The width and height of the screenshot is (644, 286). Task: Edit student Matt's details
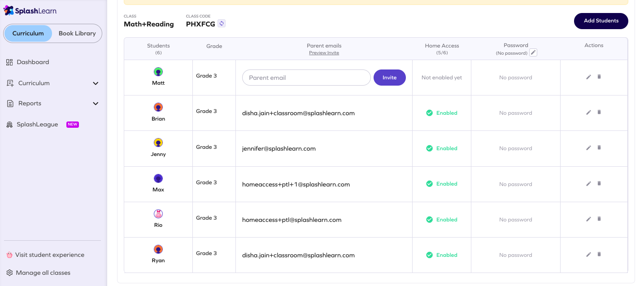point(588,77)
